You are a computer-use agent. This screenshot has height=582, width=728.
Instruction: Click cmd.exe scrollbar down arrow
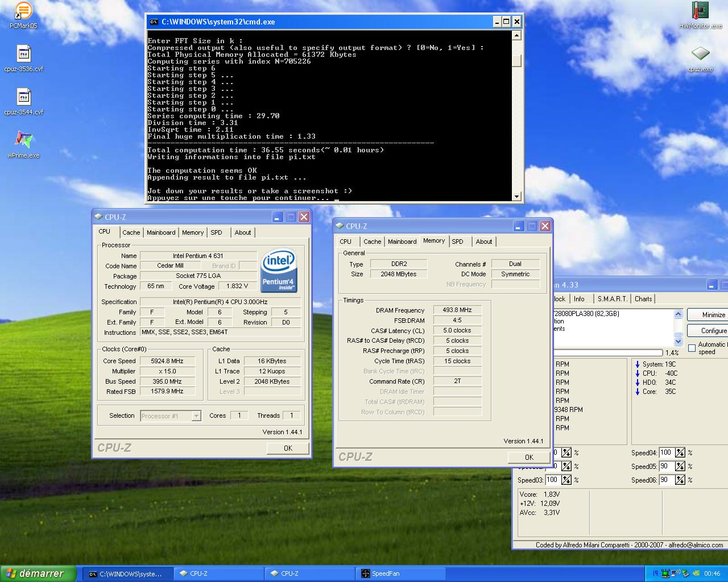(x=516, y=197)
